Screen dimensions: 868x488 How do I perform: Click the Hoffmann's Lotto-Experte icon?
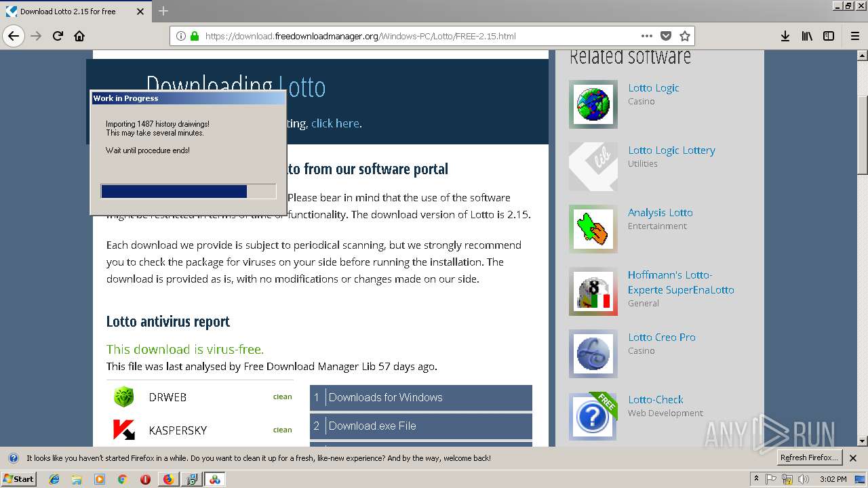pyautogui.click(x=593, y=291)
